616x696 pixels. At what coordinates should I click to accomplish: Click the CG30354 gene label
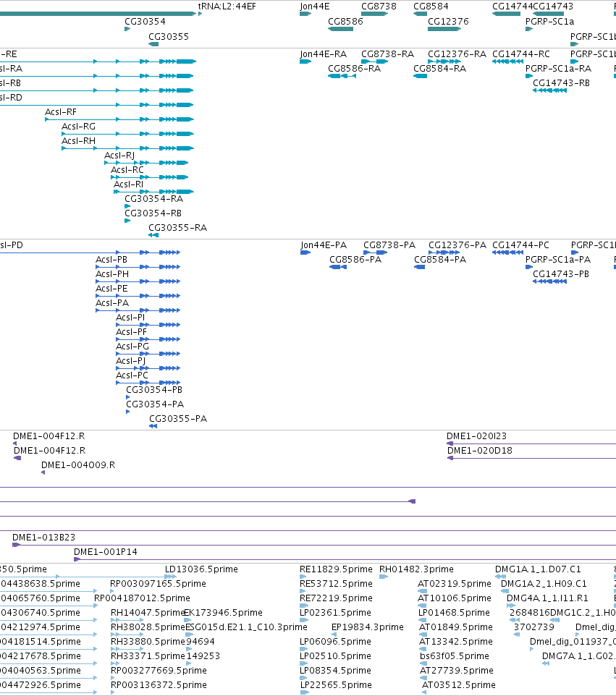145,21
